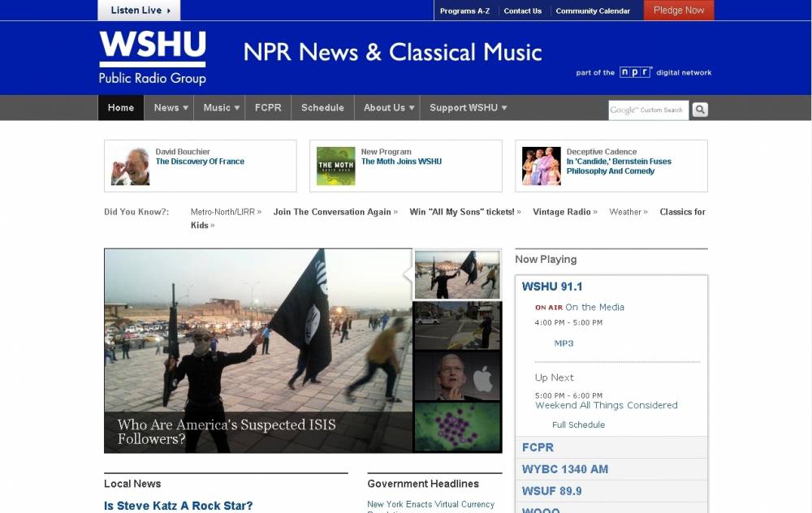The image size is (812, 513).
Task: Go to the Home tab
Action: click(121, 108)
